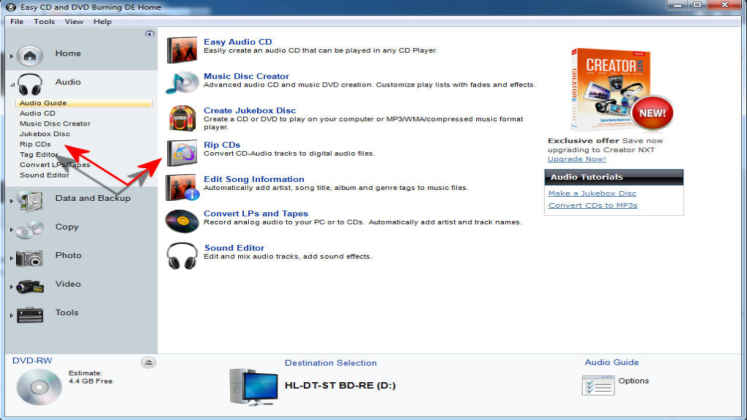Select Audio CD in sidebar list
This screenshot has width=747, height=420.
37,113
